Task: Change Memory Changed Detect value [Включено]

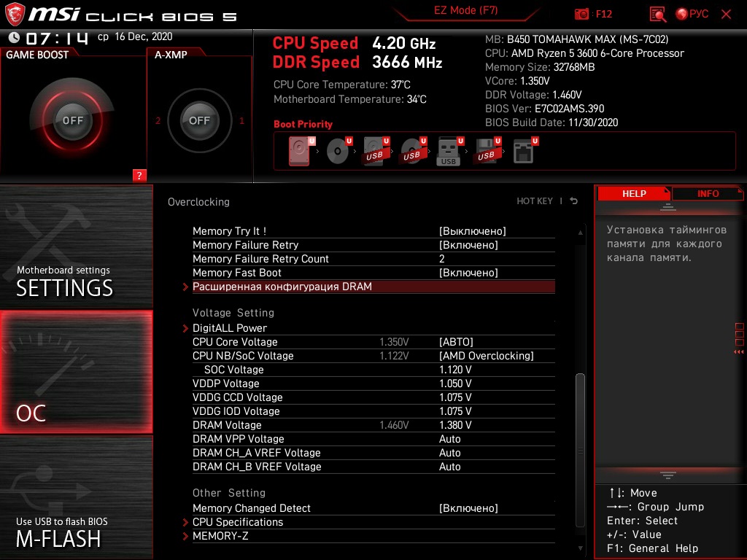Action: coord(469,508)
